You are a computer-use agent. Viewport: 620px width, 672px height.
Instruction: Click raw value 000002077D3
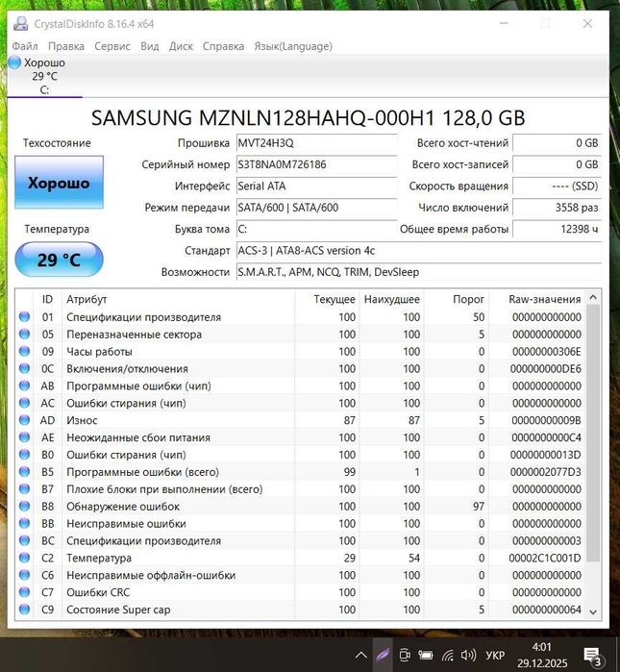tap(545, 472)
